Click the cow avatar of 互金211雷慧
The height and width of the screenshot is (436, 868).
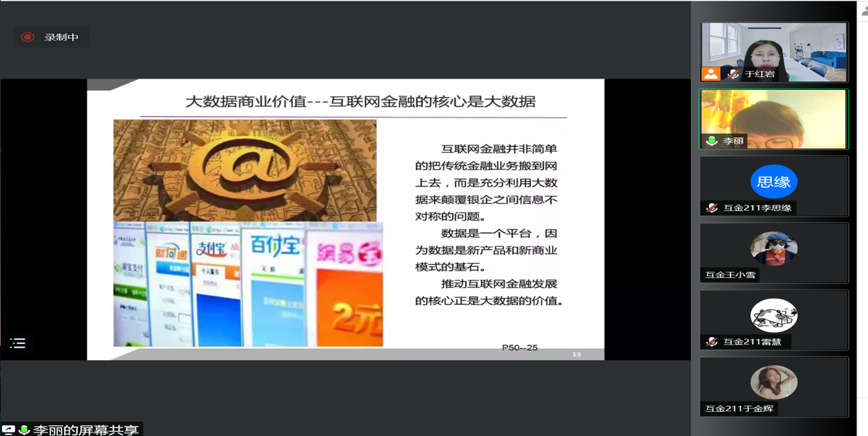(x=774, y=316)
